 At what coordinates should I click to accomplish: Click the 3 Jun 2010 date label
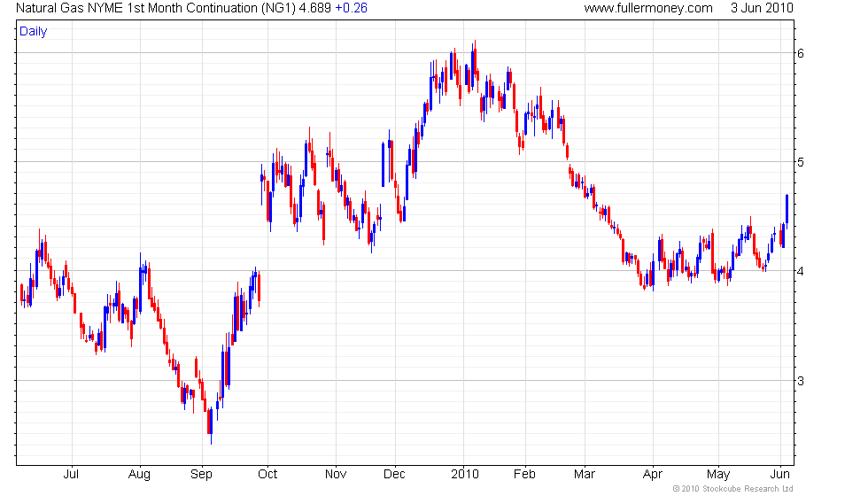(762, 8)
